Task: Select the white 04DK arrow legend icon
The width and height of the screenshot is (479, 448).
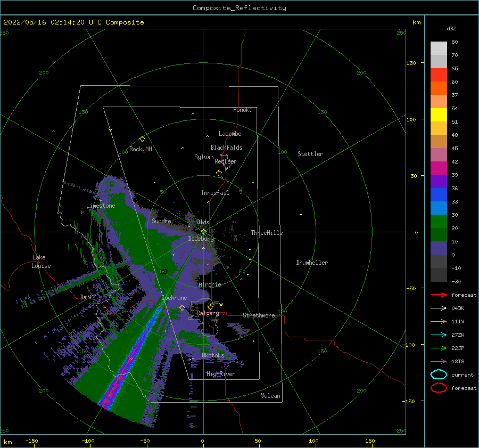Action: tap(439, 308)
